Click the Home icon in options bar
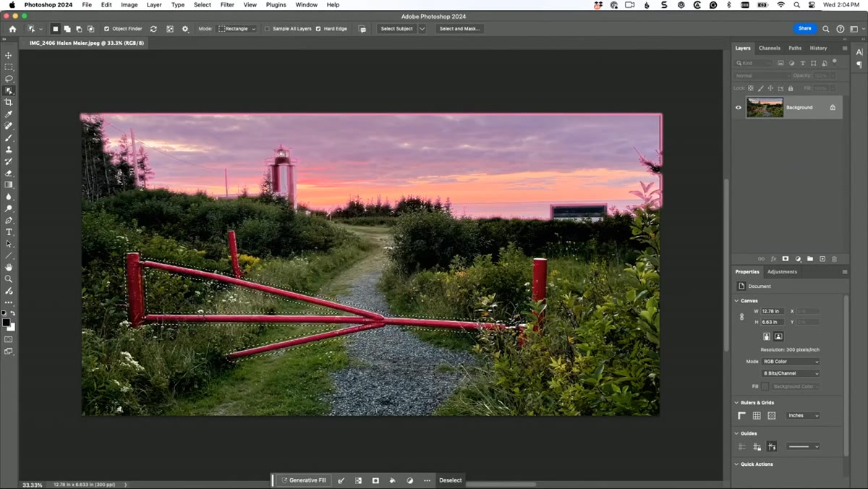 click(x=12, y=29)
